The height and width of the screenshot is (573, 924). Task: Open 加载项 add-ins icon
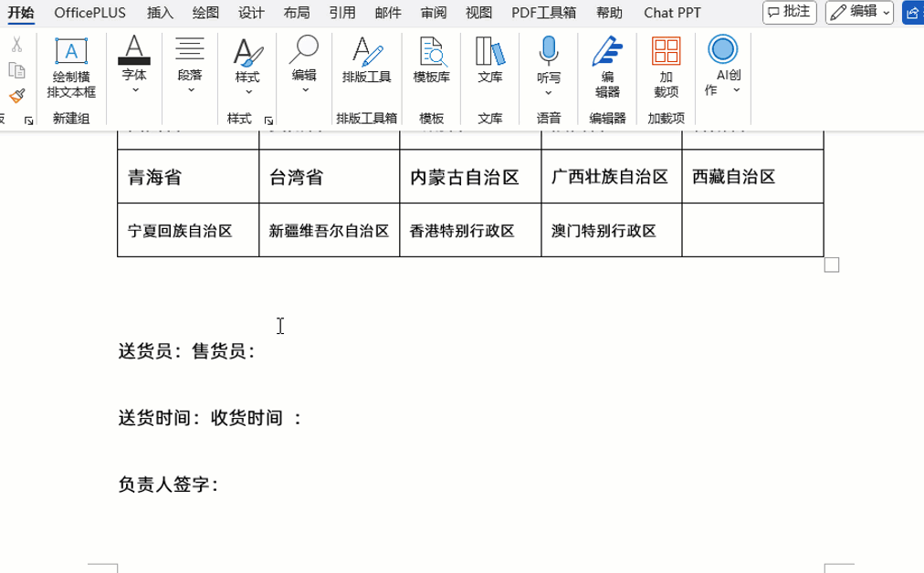click(667, 51)
